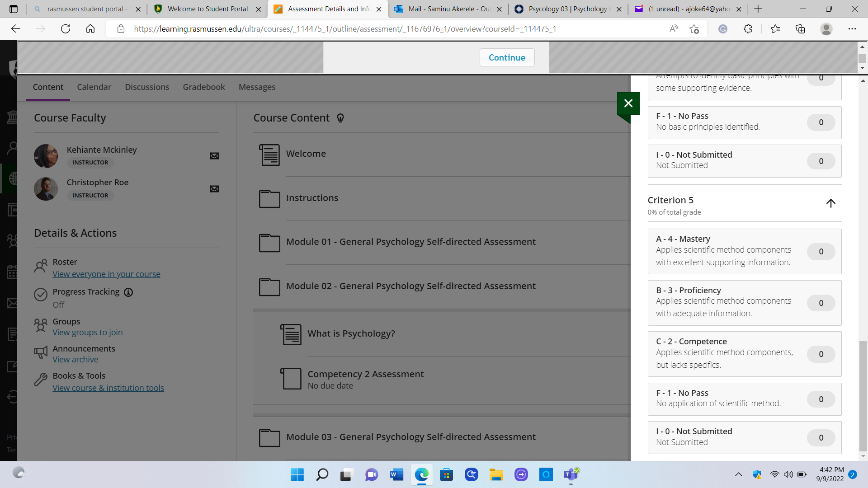Open View groups to join link
Screen dimensions: 868x488
(87, 333)
